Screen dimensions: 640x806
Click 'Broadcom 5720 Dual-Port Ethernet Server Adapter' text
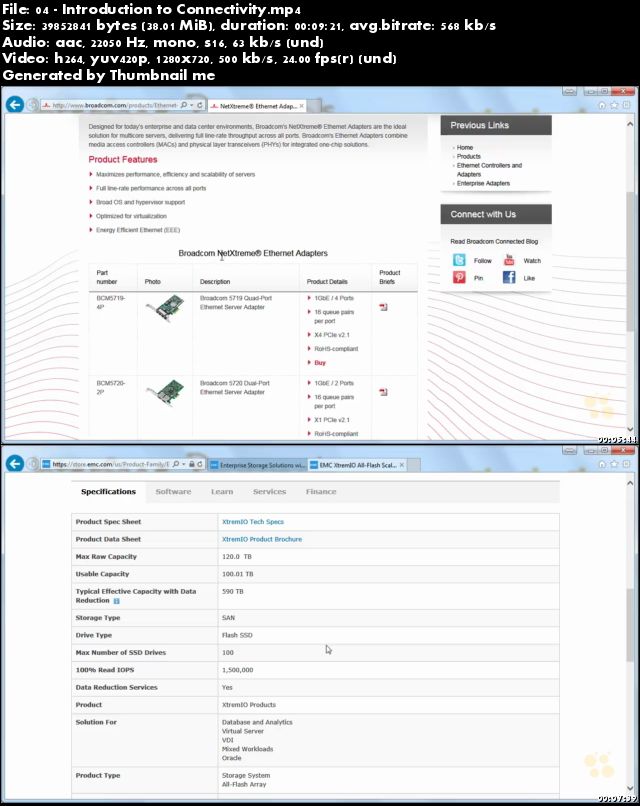point(234,388)
